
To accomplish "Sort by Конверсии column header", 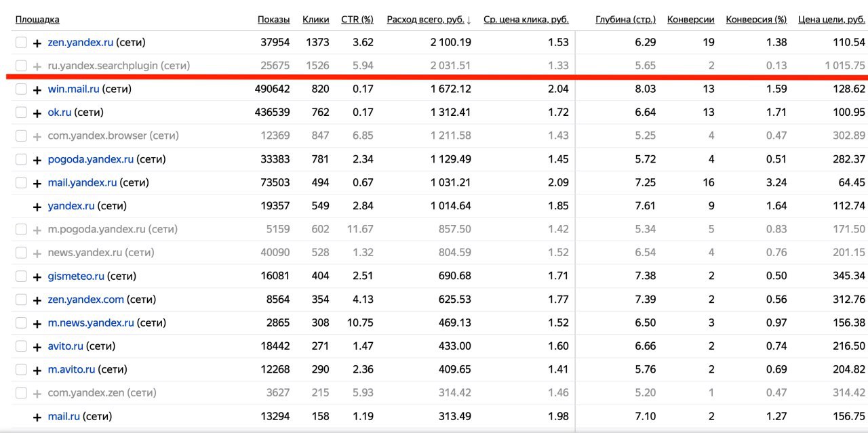I will click(691, 20).
